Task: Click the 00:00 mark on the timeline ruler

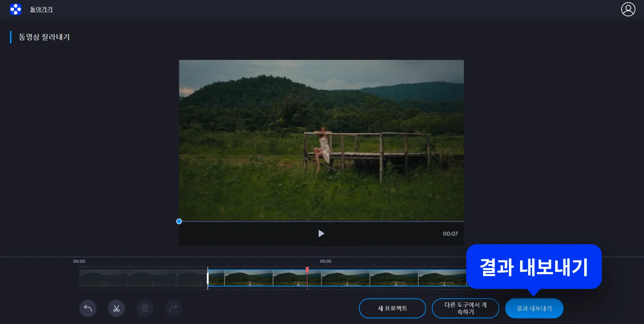Action: coord(79,261)
